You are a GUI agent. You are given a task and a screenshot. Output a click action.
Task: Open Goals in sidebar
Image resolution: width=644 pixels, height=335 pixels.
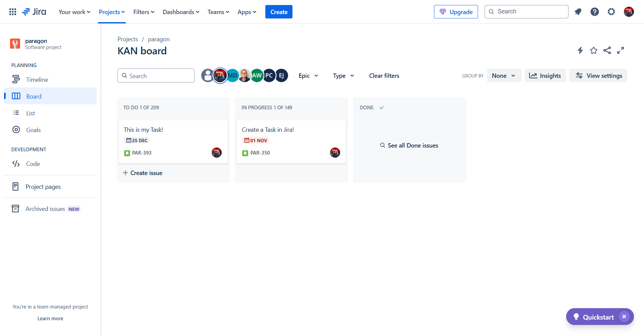(50, 130)
